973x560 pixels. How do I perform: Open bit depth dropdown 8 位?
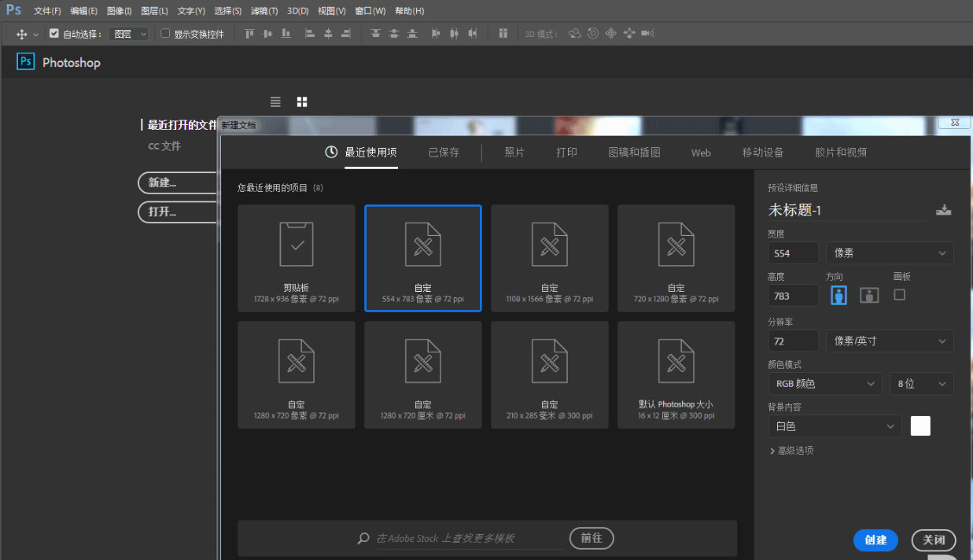click(922, 384)
